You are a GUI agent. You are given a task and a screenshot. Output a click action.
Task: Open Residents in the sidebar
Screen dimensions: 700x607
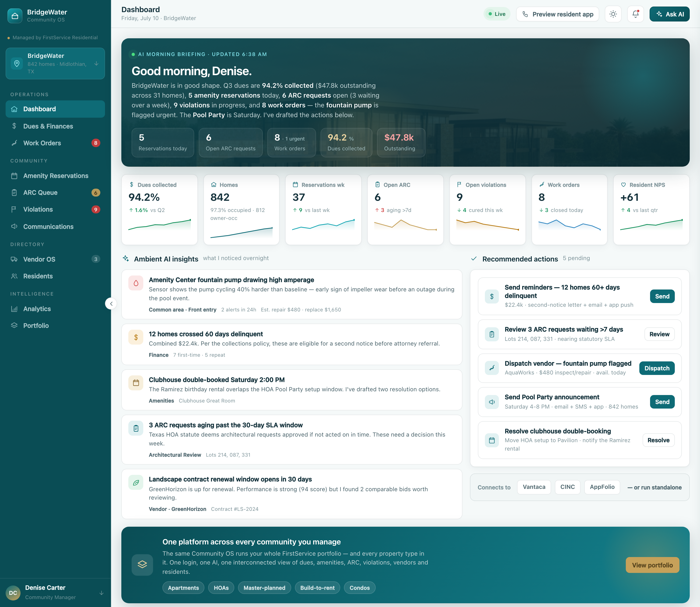coord(55,276)
